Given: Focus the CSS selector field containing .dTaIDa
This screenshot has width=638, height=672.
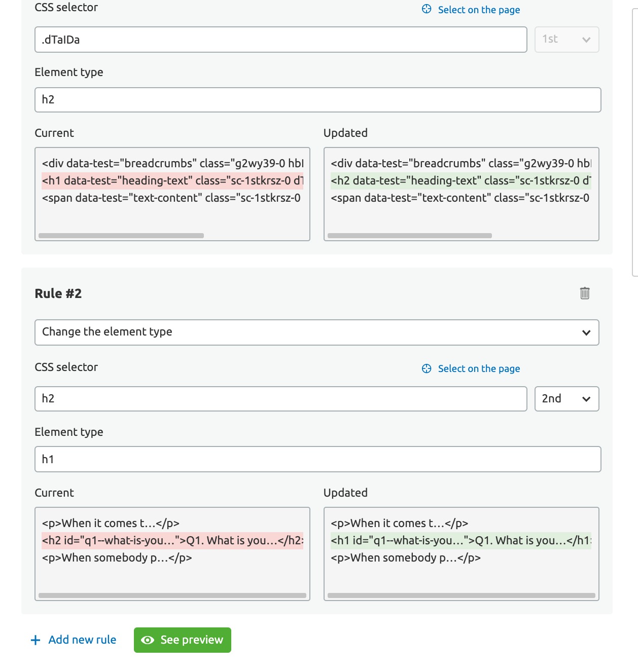Looking at the screenshot, I should coord(280,40).
